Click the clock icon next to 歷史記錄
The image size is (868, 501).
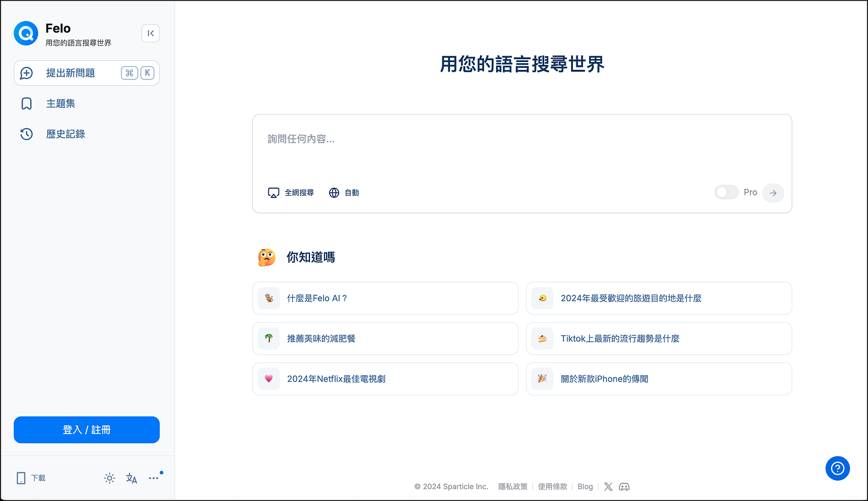coord(26,134)
